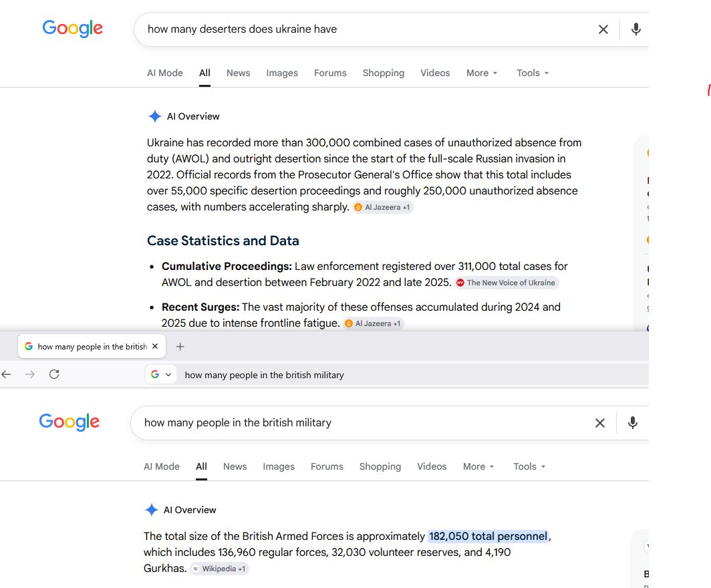
Task: Open Al Jazeera +1 chip after 'frontline fatigue'
Action: [374, 323]
